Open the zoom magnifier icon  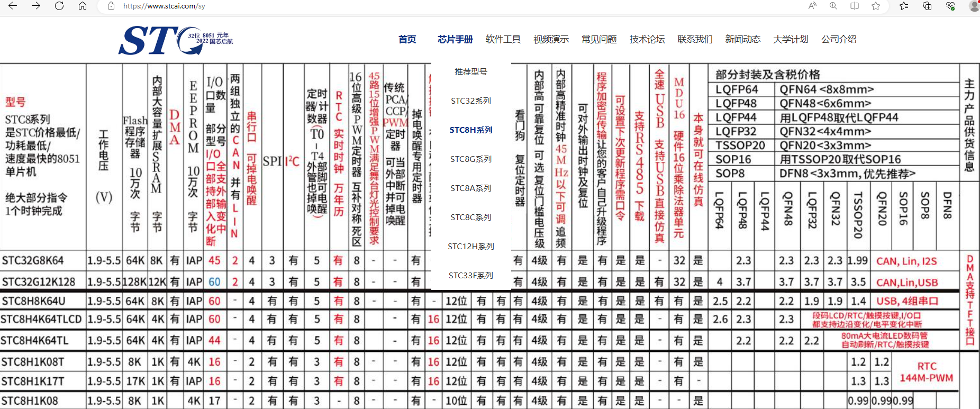[x=833, y=6]
